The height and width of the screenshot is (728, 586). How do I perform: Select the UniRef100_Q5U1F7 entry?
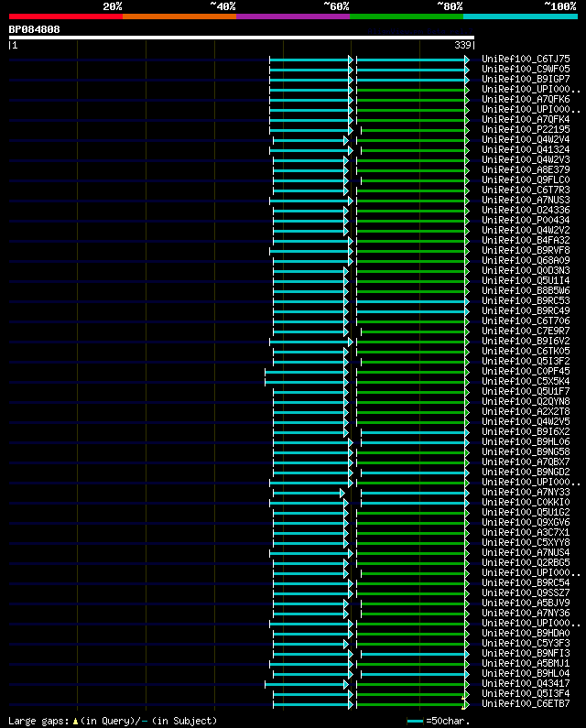[x=526, y=391]
